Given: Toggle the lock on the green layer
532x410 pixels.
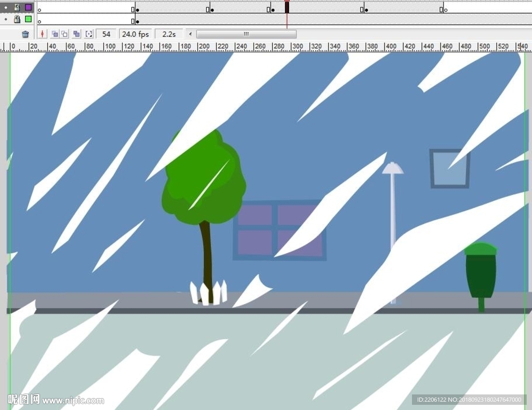Looking at the screenshot, I should [17, 19].
